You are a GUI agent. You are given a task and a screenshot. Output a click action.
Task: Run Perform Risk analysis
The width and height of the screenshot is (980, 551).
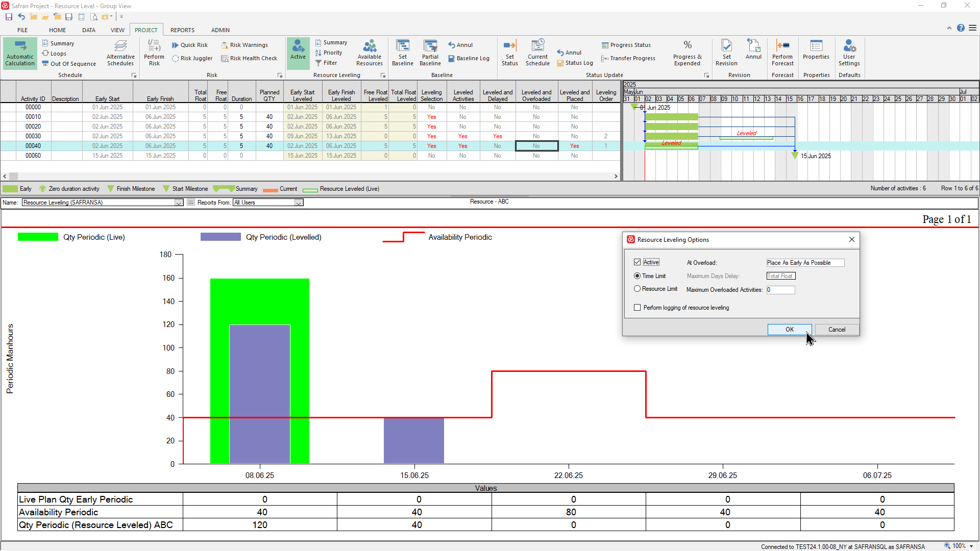tap(154, 53)
